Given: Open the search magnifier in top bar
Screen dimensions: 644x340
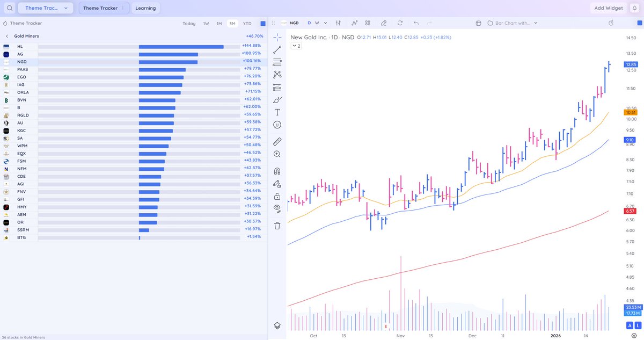Looking at the screenshot, I should [x=9, y=8].
